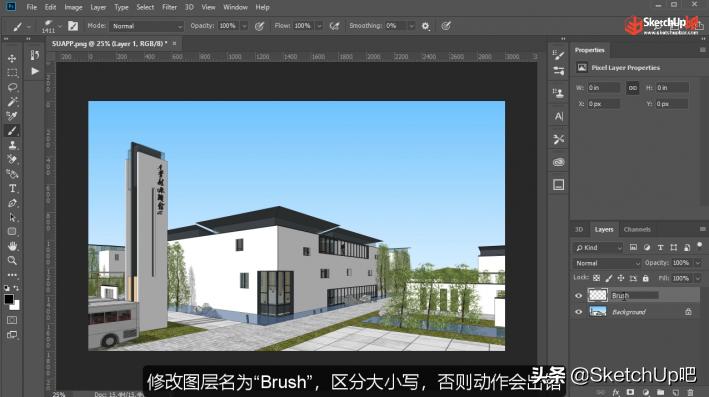Hide the Background layer
Screen dimensions: 709x397
point(578,312)
